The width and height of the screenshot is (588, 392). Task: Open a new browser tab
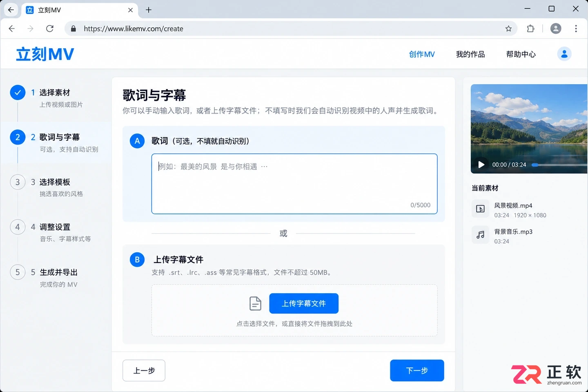149,10
